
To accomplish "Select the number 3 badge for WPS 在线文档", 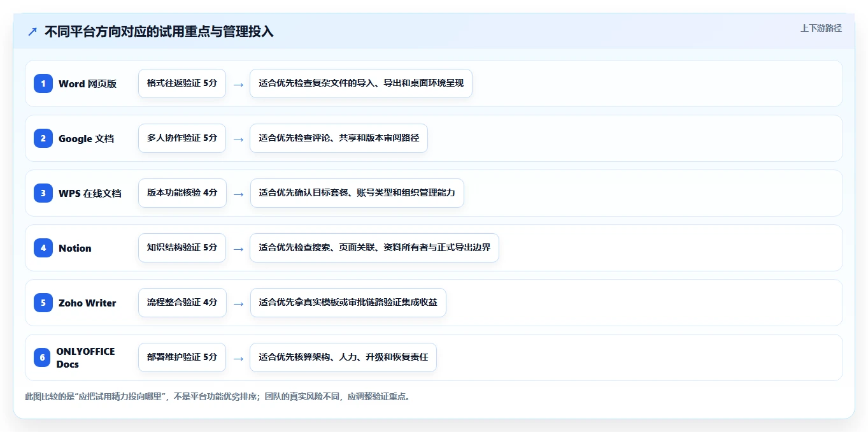I will click(43, 193).
